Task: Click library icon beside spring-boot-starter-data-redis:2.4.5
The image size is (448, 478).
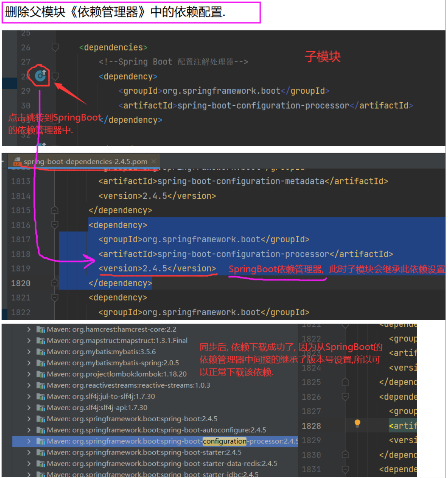Action: click(x=40, y=464)
